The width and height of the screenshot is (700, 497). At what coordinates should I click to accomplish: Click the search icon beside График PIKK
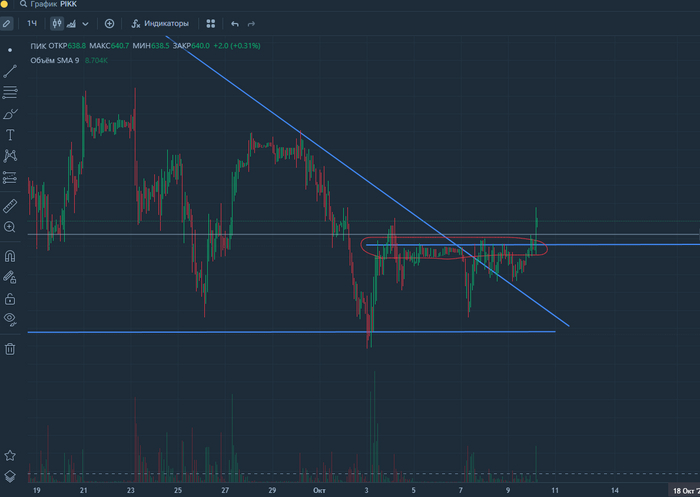(23, 4)
